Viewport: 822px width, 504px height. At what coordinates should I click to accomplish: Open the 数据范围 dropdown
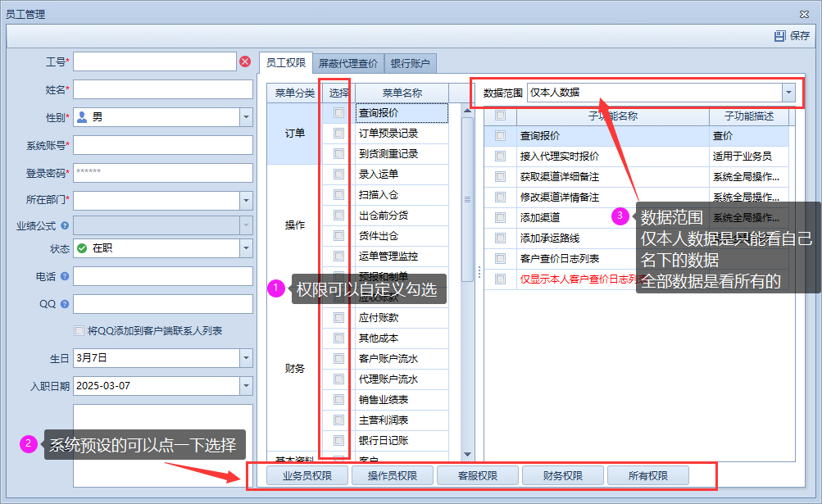[788, 93]
